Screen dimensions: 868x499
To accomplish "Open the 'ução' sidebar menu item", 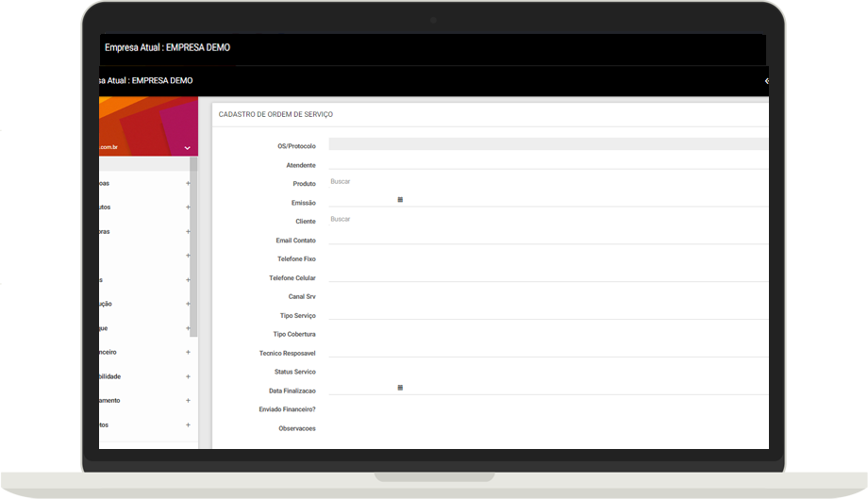I will [x=105, y=304].
